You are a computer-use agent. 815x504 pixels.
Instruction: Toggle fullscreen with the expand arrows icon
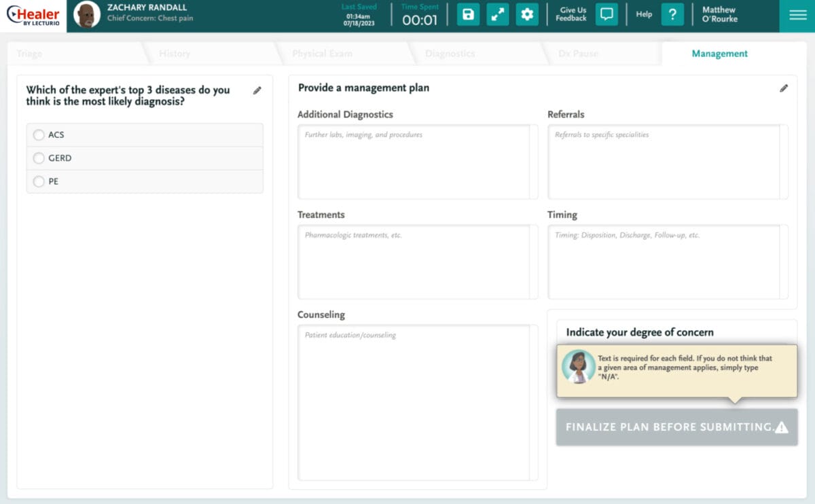pos(498,15)
